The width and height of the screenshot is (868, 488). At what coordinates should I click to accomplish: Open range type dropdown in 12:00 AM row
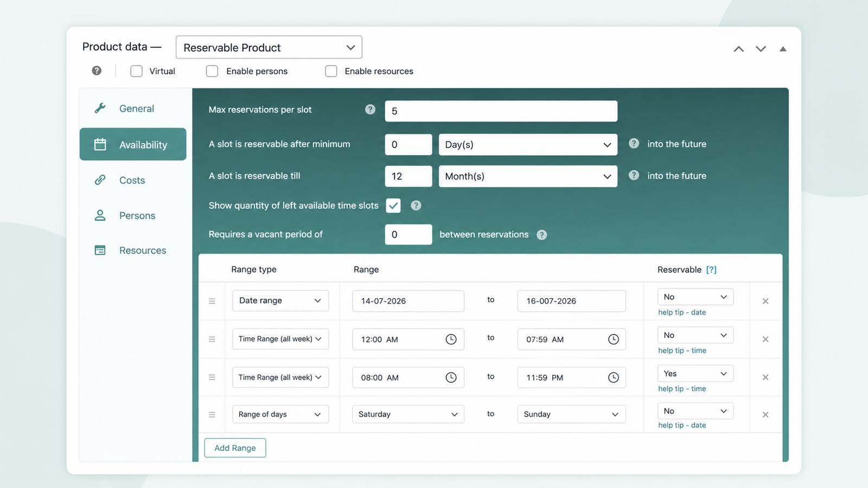[280, 339]
